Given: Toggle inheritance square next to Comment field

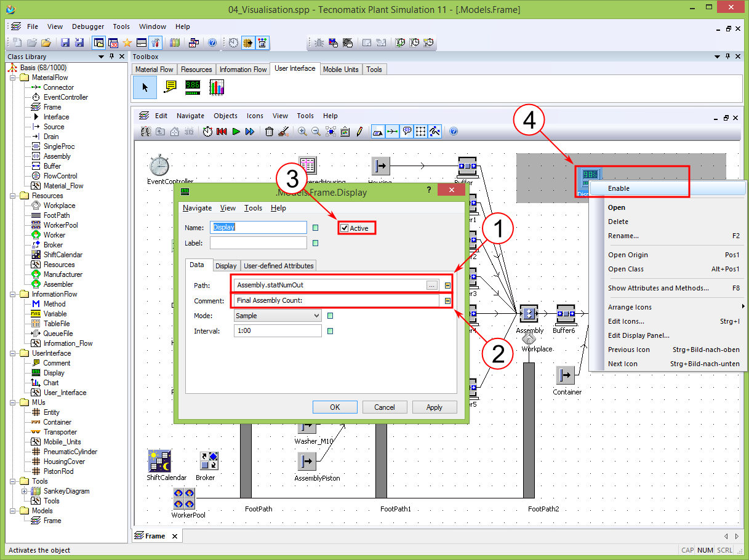Looking at the screenshot, I should coord(447,301).
